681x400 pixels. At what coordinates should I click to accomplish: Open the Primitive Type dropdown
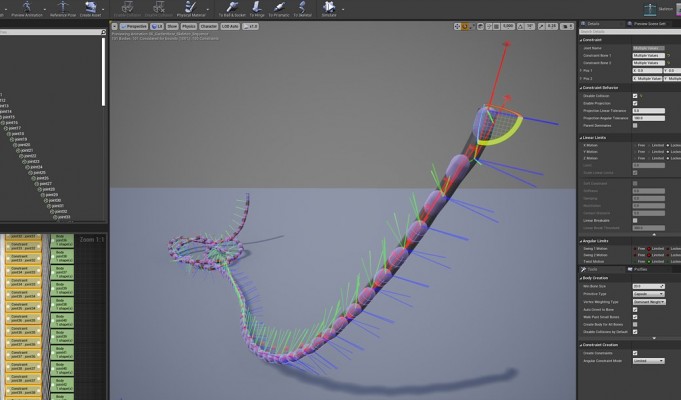point(648,294)
